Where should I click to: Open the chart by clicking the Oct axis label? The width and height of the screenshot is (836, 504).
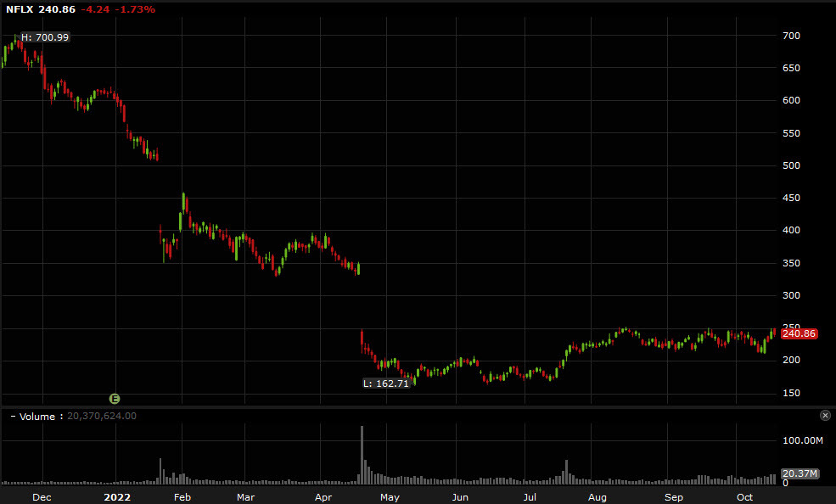744,497
